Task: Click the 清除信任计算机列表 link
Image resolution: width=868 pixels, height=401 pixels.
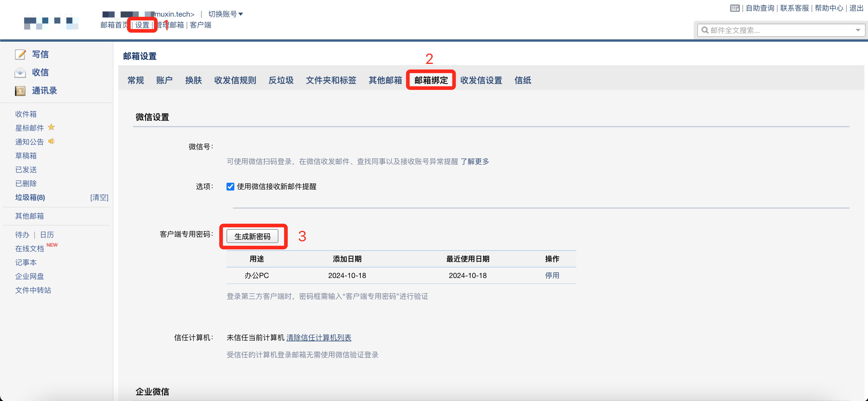Action: [x=318, y=337]
